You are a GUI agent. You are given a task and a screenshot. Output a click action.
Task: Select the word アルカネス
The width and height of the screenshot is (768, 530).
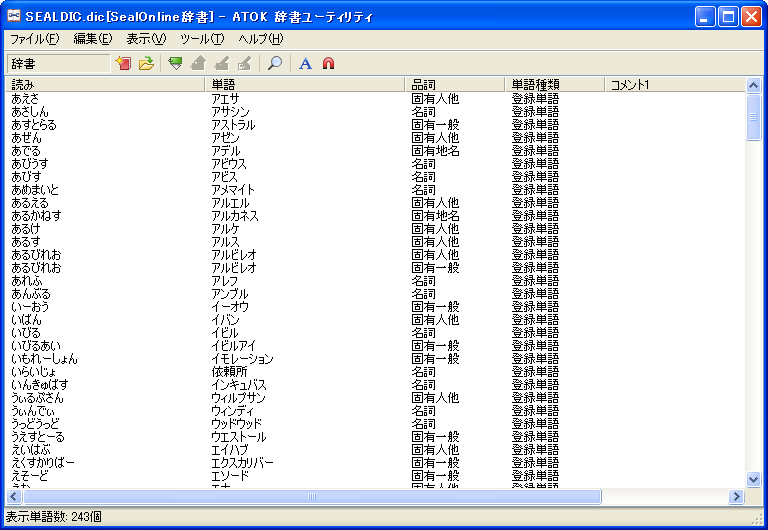point(235,216)
